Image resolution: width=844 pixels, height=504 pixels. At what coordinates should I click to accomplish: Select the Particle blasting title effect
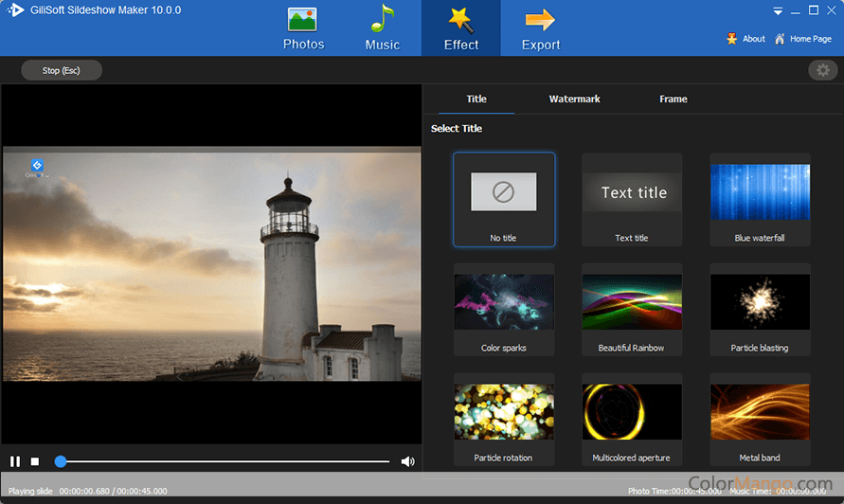(760, 302)
